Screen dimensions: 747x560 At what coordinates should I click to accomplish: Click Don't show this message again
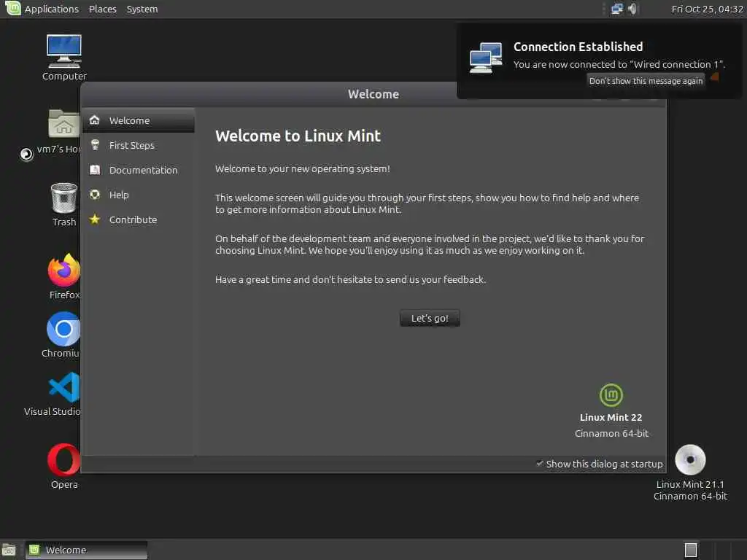(x=646, y=80)
